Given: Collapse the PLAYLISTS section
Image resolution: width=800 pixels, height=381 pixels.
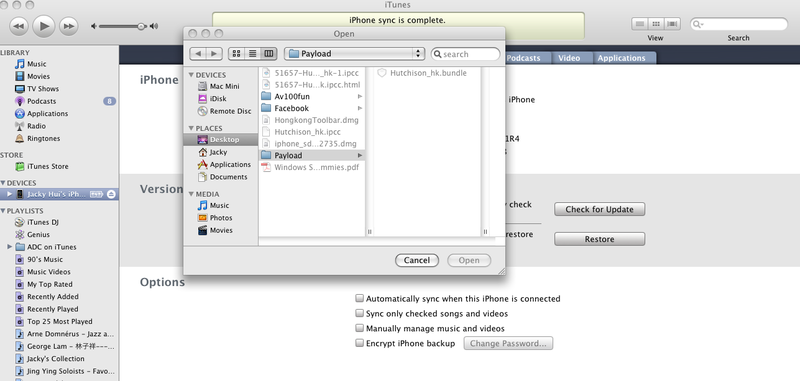Looking at the screenshot, I should point(3,211).
